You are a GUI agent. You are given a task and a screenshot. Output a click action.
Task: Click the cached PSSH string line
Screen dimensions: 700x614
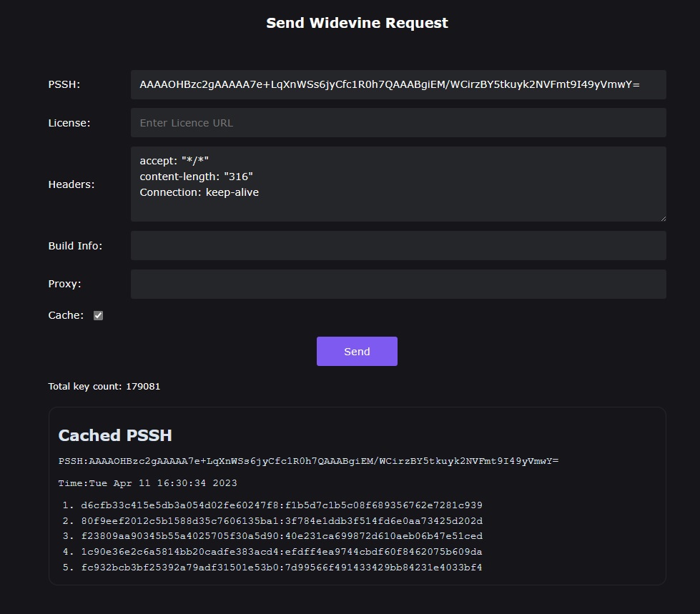(308, 461)
